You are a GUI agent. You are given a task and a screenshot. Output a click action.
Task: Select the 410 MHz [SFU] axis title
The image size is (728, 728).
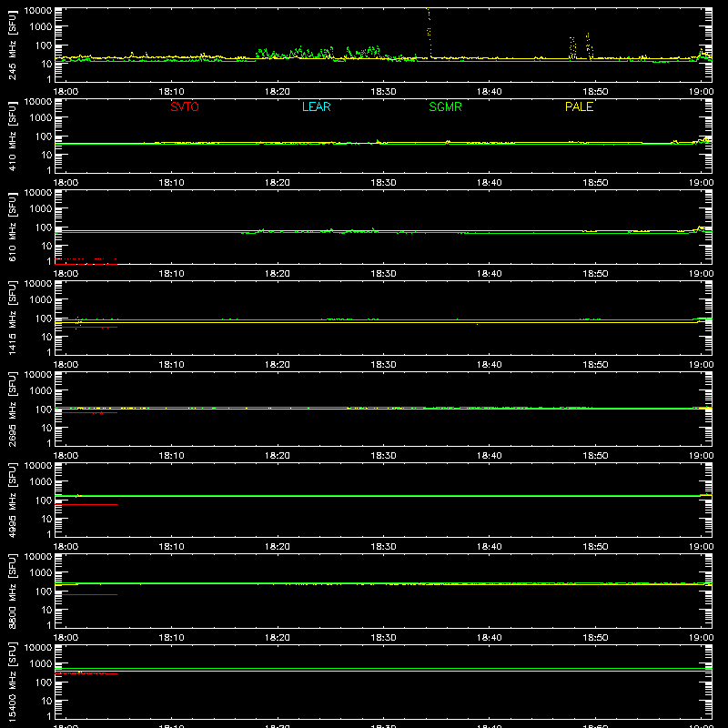click(12, 136)
